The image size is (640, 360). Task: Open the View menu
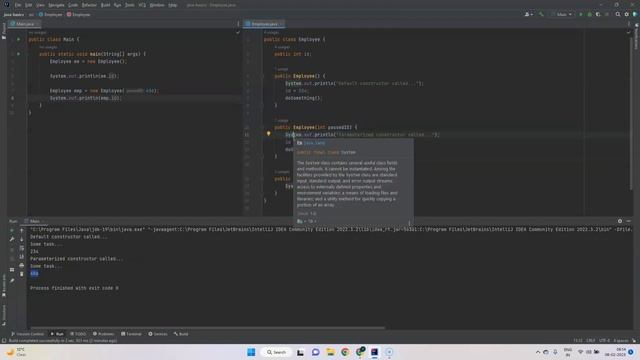click(40, 5)
